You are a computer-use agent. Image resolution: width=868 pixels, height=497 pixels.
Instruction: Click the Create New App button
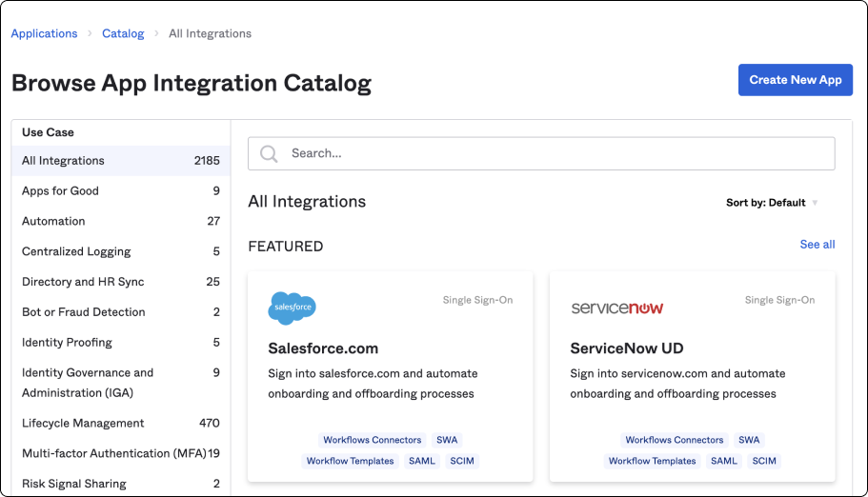795,80
